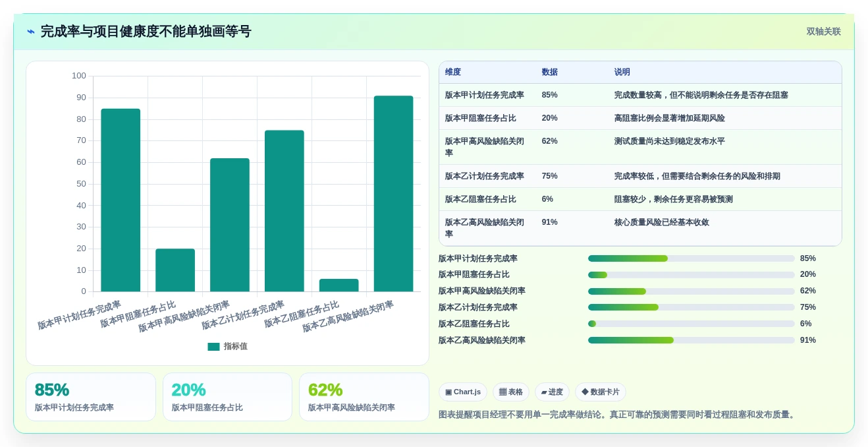The width and height of the screenshot is (868, 447).
Task: Click the 维度 column header
Action: point(453,73)
